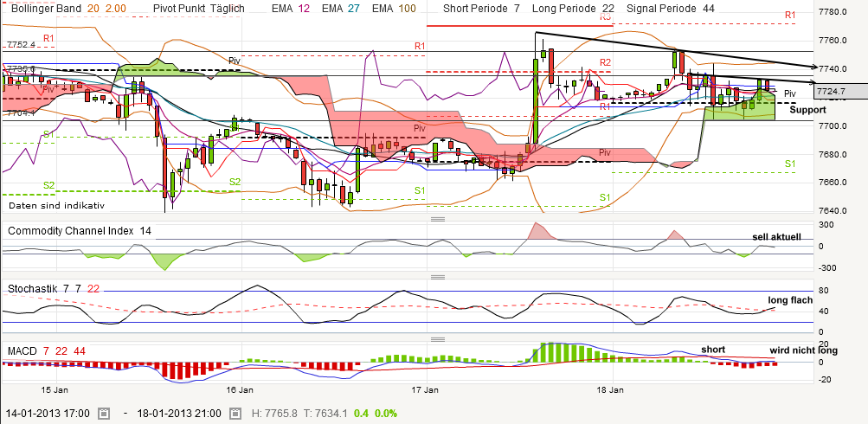This screenshot has height=424, width=868.
Task: Click the R3 pivot label
Action: 605,17
